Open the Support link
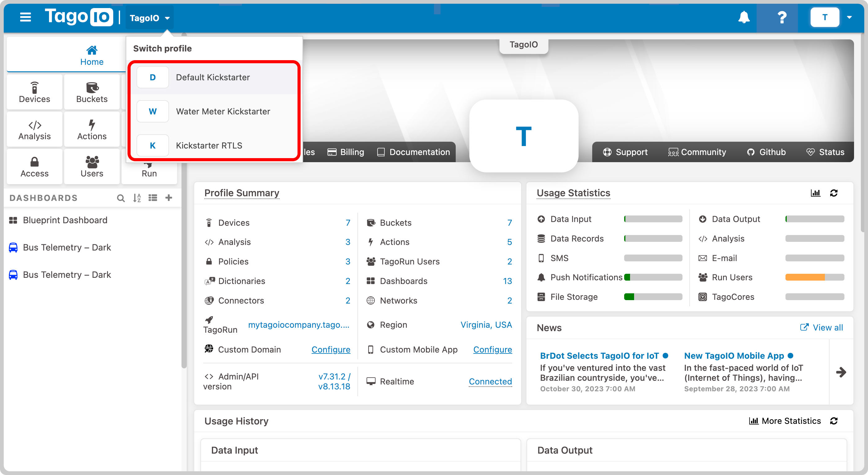This screenshot has height=475, width=868. point(625,152)
